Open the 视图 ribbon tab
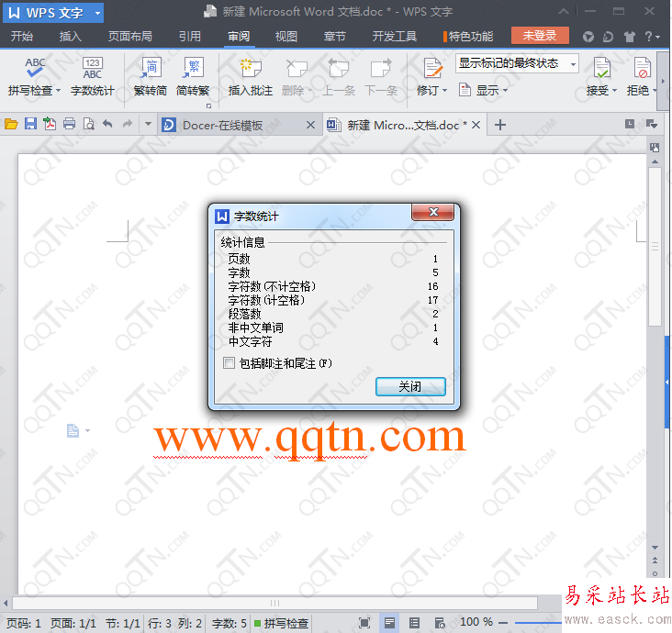Image resolution: width=672 pixels, height=633 pixels. click(286, 37)
